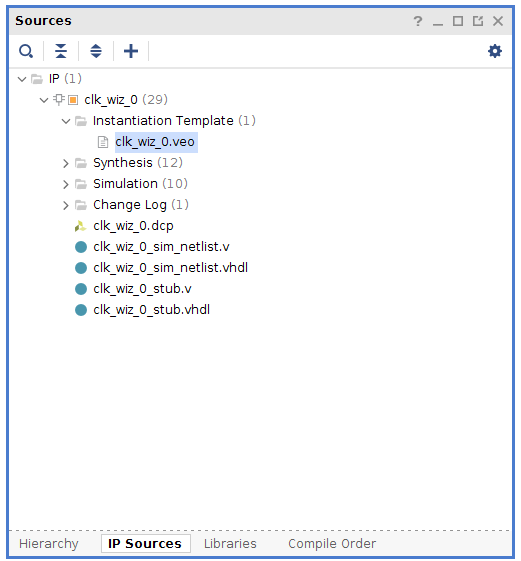Image resolution: width=521 pixels, height=561 pixels.
Task: Click the Add Sources plus icon
Action: (131, 51)
